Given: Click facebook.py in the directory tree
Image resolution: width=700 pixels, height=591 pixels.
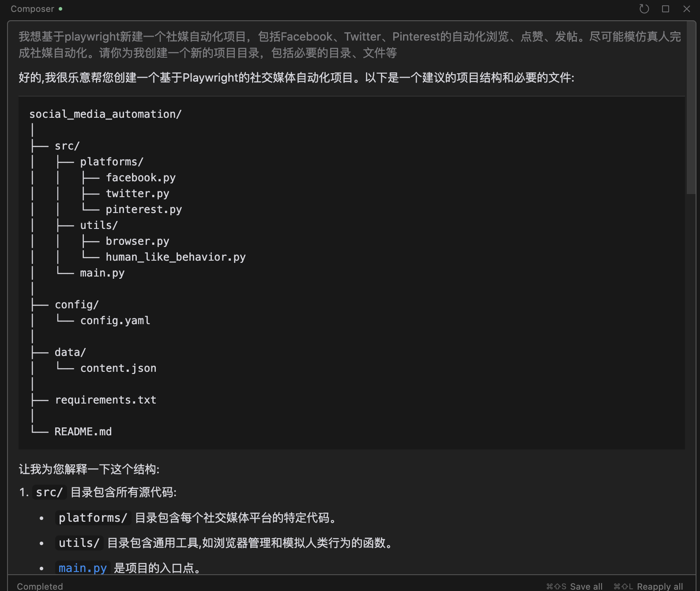Looking at the screenshot, I should pyautogui.click(x=140, y=178).
